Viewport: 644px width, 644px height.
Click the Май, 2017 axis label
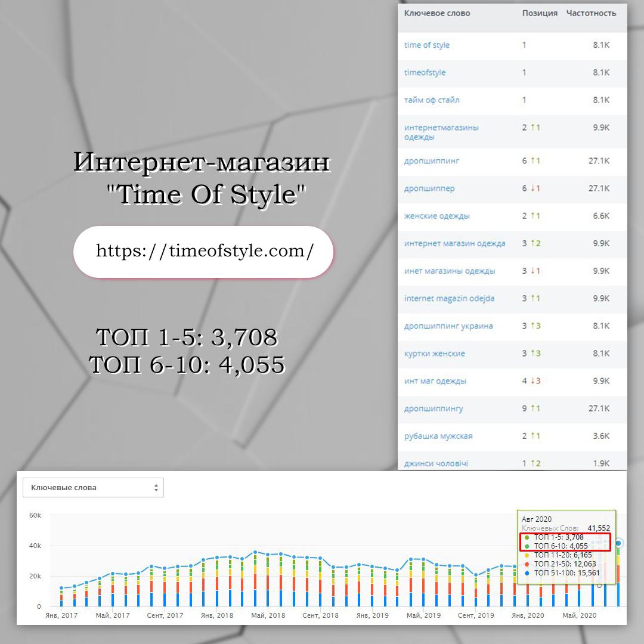(113, 615)
